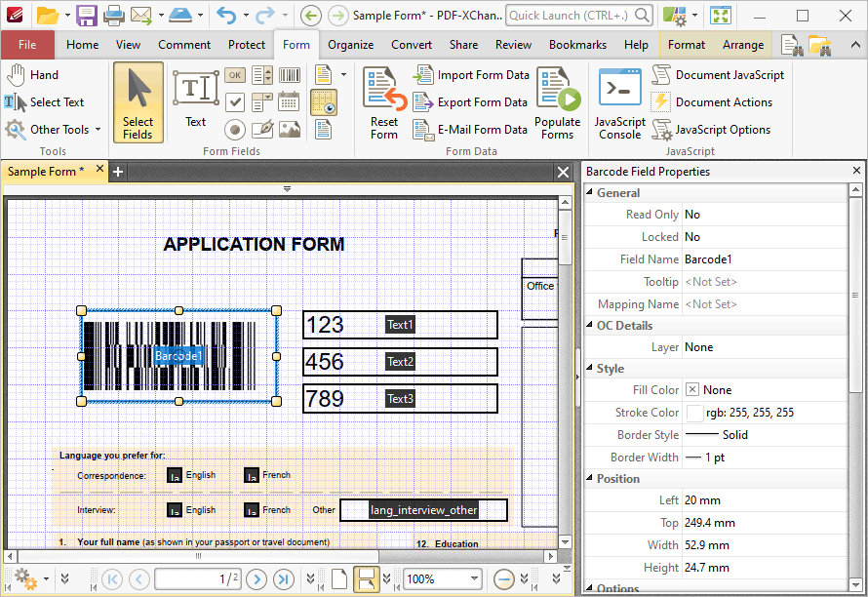868x597 pixels.
Task: Toggle the grid highlight fields button
Action: pyautogui.click(x=324, y=102)
